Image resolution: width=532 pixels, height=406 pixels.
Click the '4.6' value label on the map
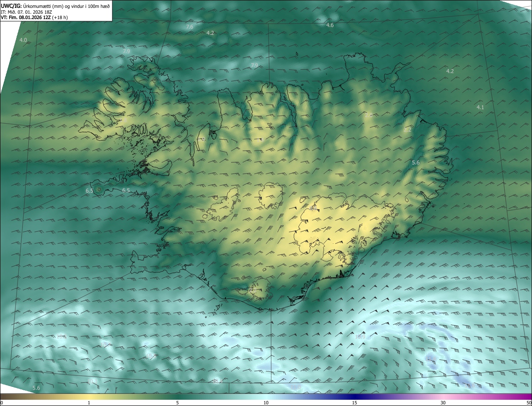(330, 25)
